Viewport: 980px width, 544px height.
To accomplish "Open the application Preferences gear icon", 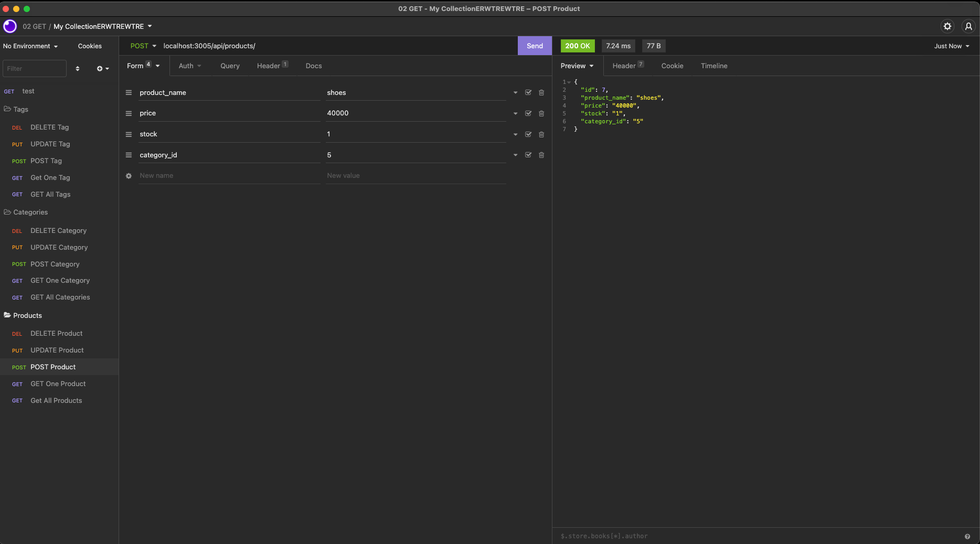I will (947, 26).
